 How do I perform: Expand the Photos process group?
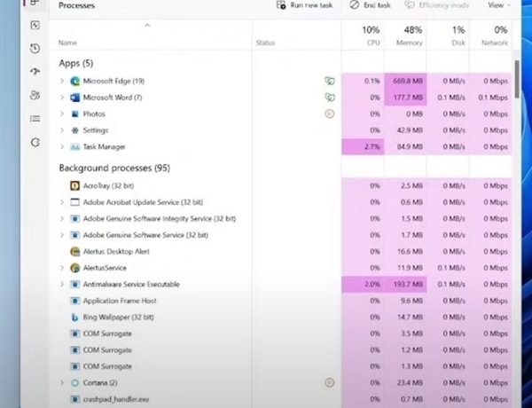point(62,114)
